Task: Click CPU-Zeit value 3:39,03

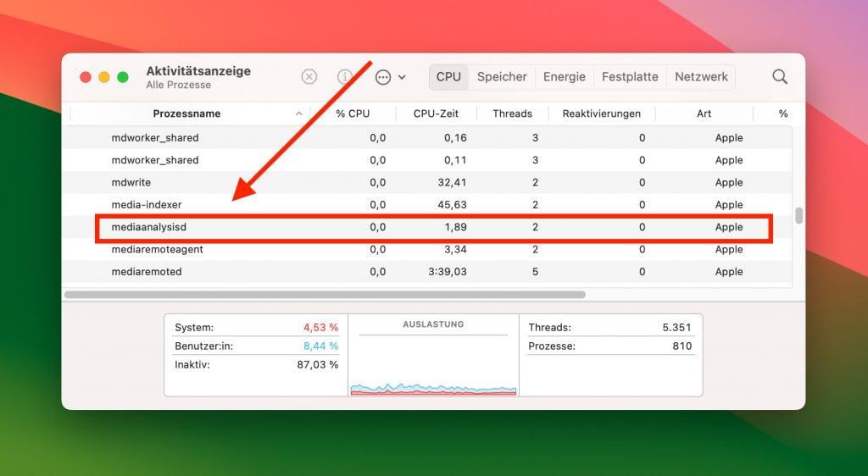Action: (x=448, y=271)
